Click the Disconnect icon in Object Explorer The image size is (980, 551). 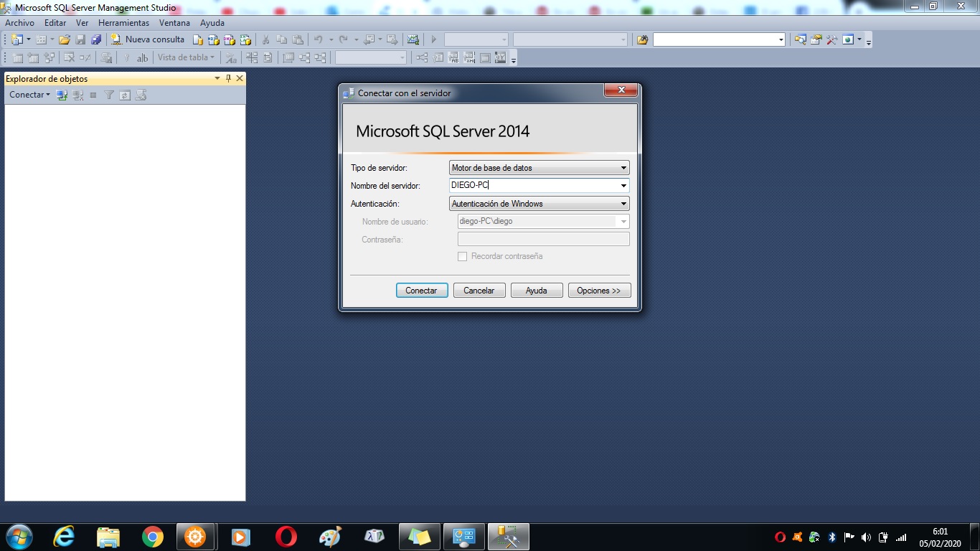tap(78, 95)
